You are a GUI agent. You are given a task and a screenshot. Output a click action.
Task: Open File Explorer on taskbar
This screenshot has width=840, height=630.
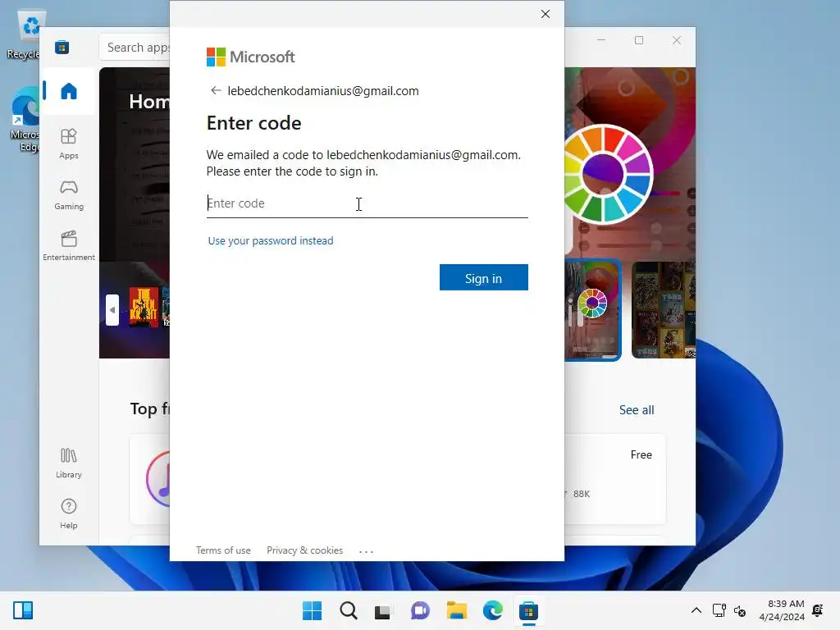456,610
